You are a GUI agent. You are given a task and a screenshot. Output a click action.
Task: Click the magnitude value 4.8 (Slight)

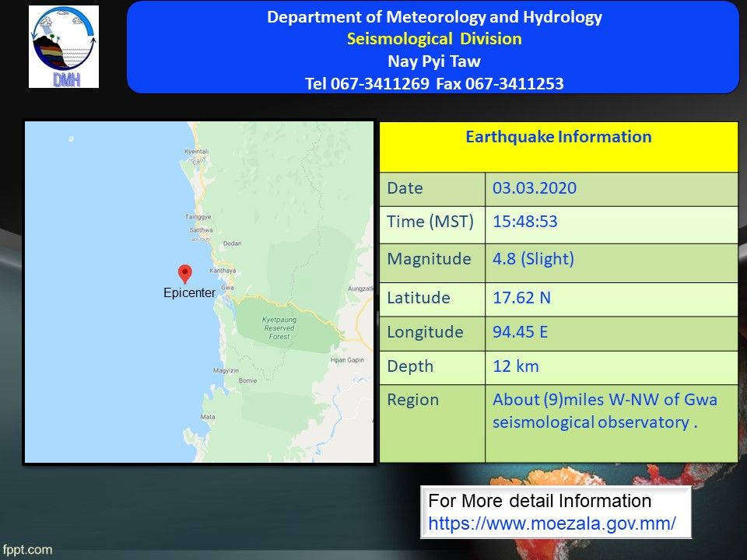tap(533, 259)
